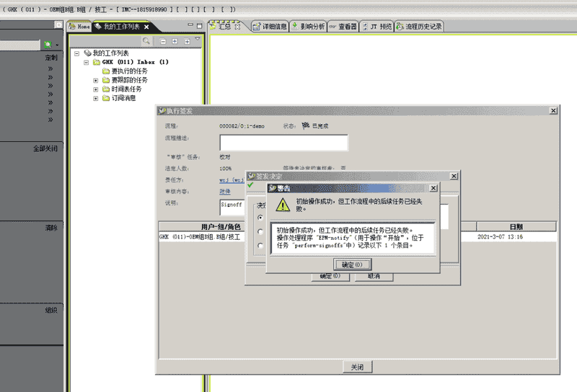Click the search field in the left sidebar
This screenshot has width=577, height=392.
tap(19, 45)
